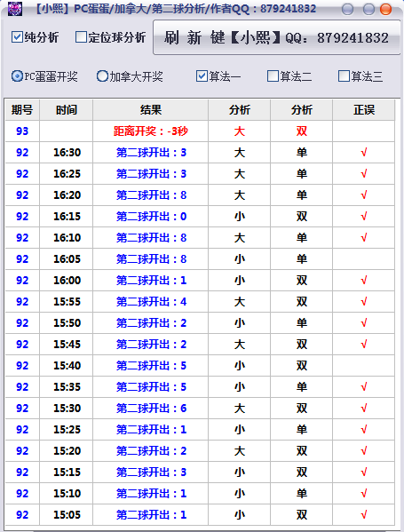The width and height of the screenshot is (404, 532).
Task: Uncheck the 算法一 checkbox
Action: [202, 76]
